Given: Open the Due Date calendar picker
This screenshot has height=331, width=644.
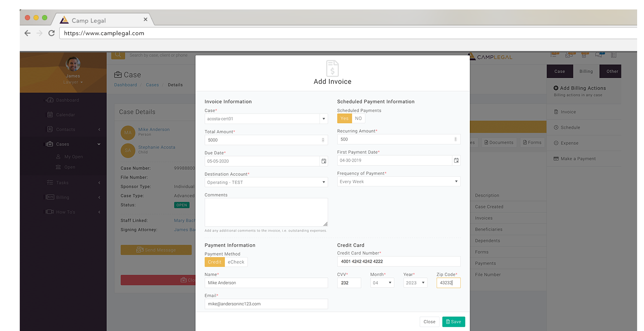Looking at the screenshot, I should pos(324,161).
